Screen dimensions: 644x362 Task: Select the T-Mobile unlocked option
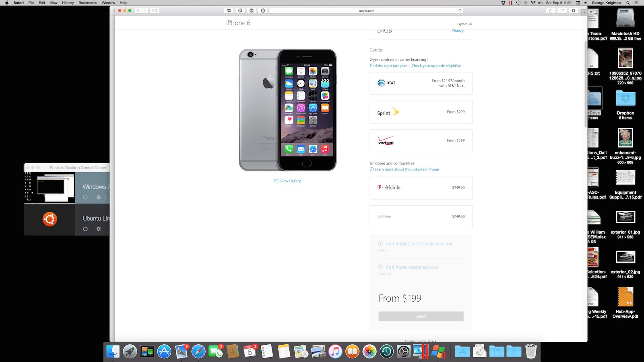coord(421,188)
